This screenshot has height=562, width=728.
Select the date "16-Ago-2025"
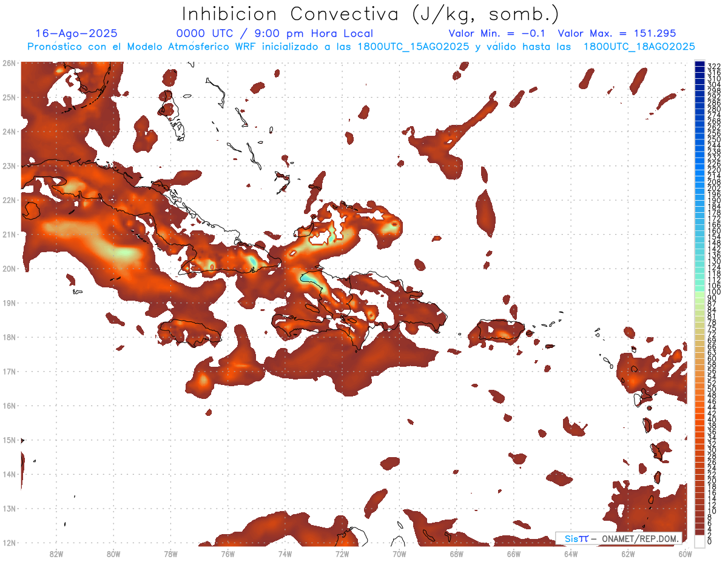76,33
